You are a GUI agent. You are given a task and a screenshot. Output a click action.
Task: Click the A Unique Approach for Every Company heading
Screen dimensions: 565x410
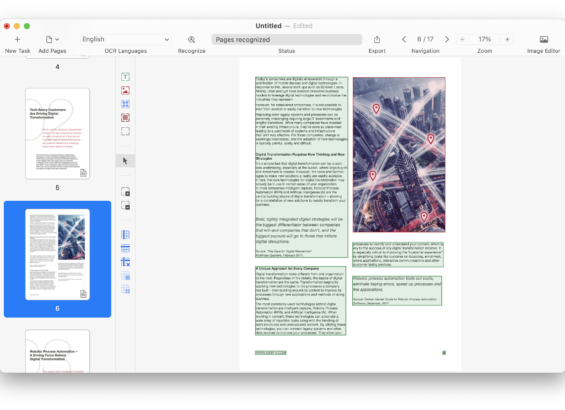click(287, 268)
